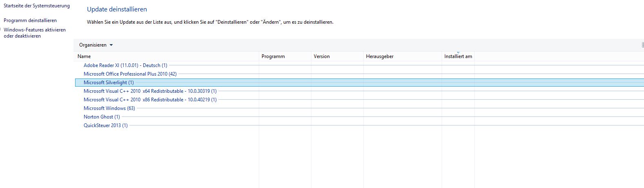Sort list by Name column header

(167, 56)
